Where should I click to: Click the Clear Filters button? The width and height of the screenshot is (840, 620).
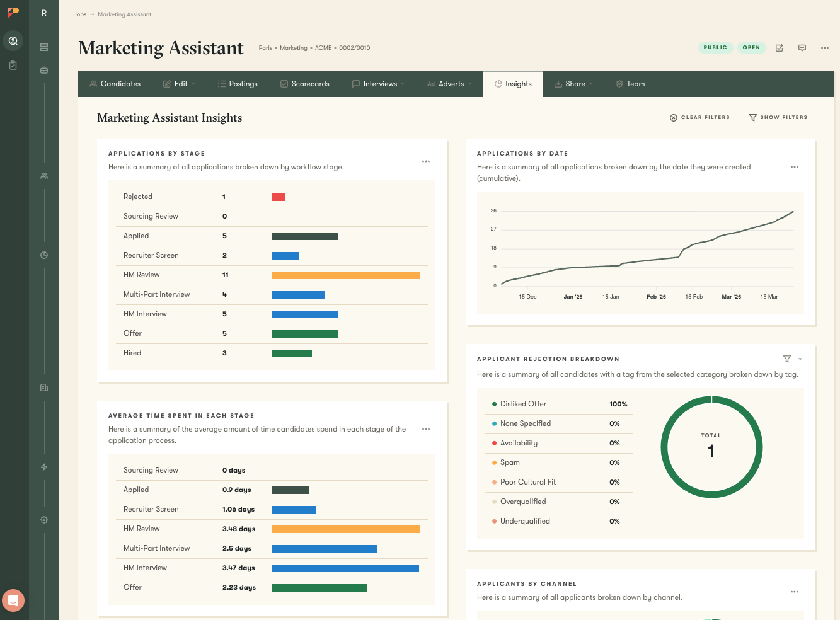point(699,117)
